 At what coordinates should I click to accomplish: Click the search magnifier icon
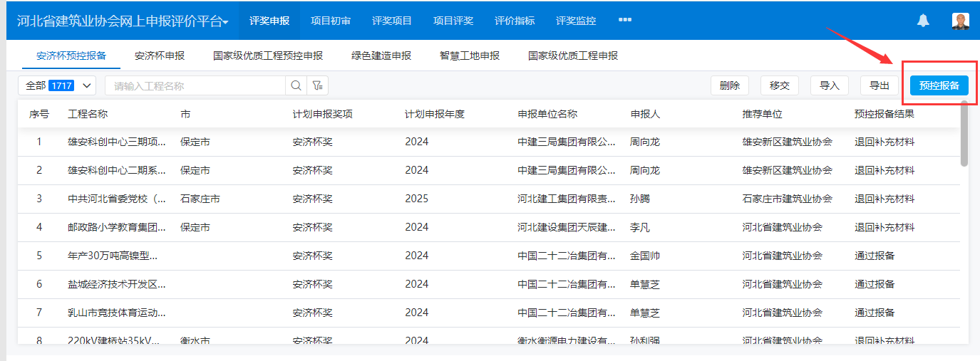[296, 85]
